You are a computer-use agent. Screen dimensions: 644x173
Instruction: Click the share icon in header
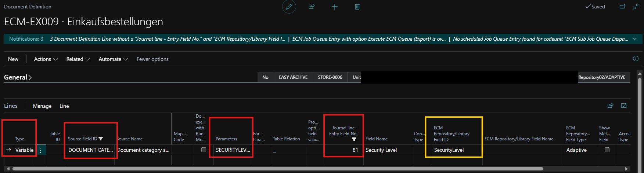[312, 7]
